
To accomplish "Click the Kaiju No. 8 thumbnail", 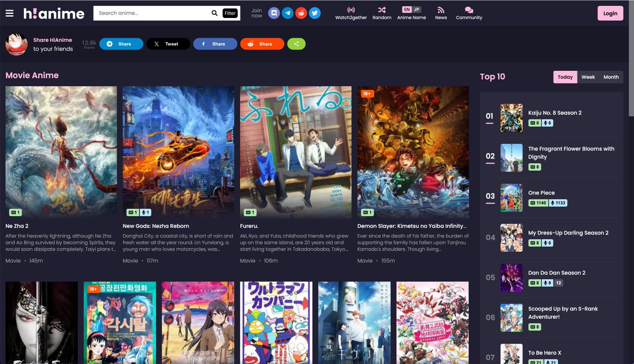I will [x=511, y=118].
